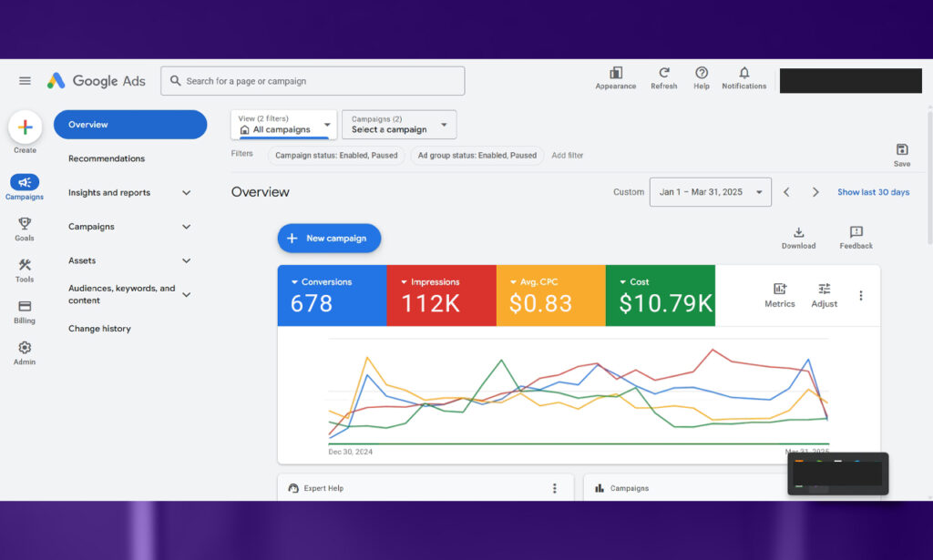Click the Google Ads logo

tap(97, 81)
